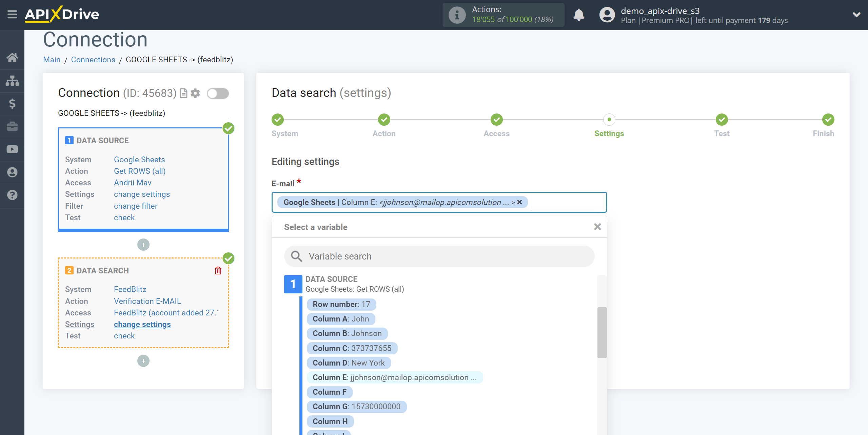Select the Column B: Johnson variable

click(347, 333)
